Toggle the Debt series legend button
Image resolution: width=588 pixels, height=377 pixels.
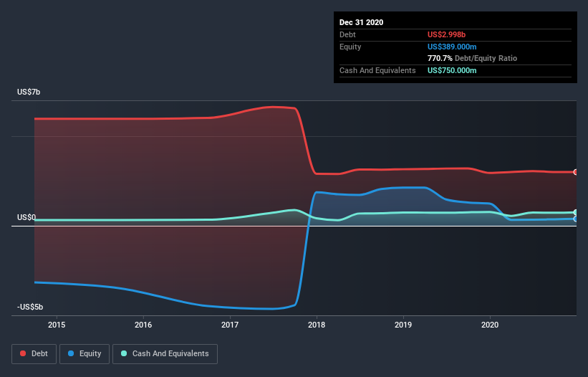point(34,354)
